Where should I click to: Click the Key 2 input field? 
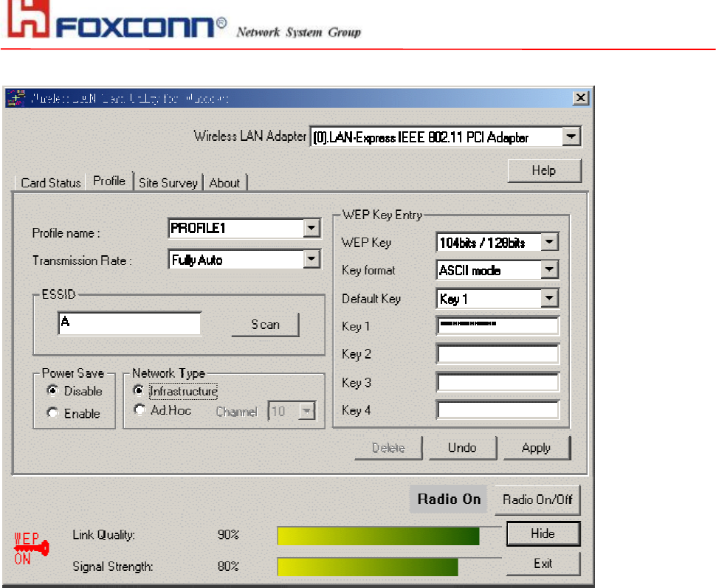pyautogui.click(x=498, y=354)
